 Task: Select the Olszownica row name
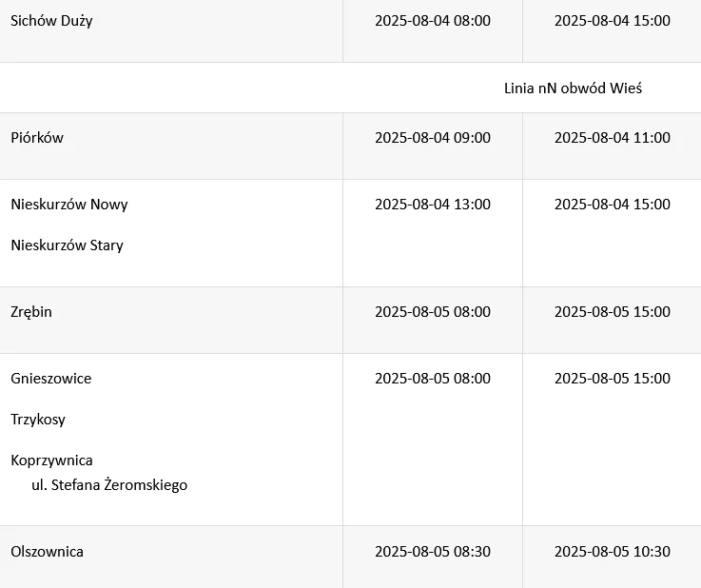click(47, 552)
